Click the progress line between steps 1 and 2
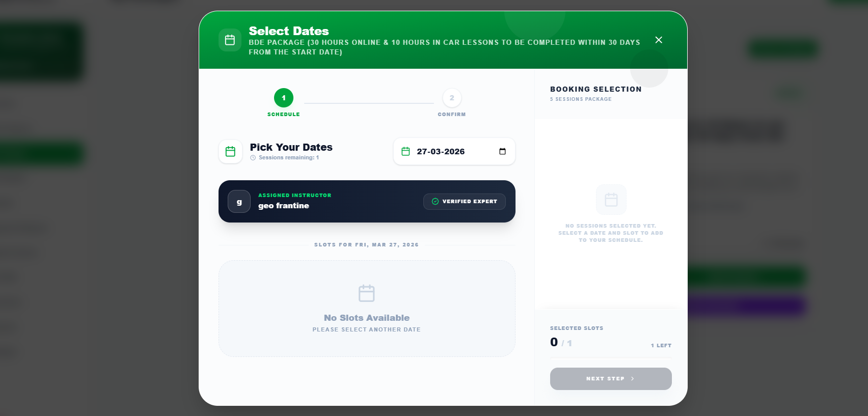Viewport: 868px width, 416px height. point(369,103)
